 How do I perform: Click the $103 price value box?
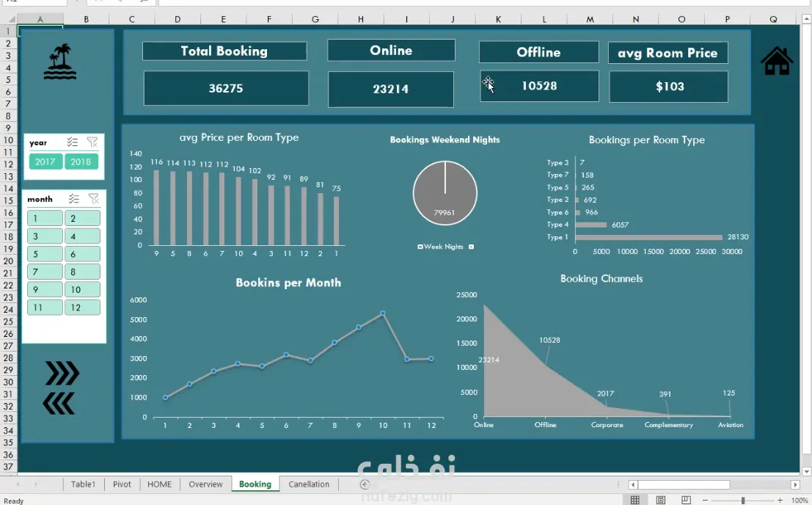(x=668, y=86)
